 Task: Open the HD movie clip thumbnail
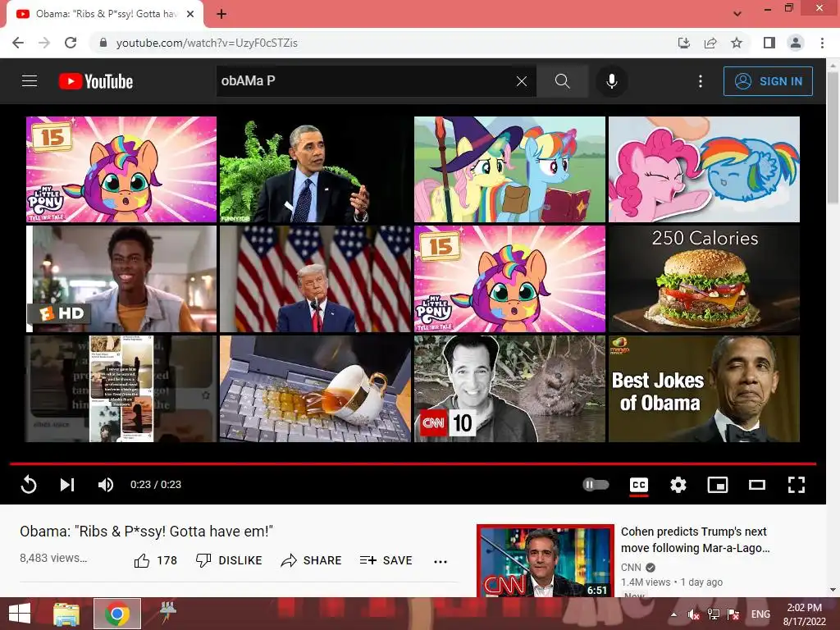(121, 279)
